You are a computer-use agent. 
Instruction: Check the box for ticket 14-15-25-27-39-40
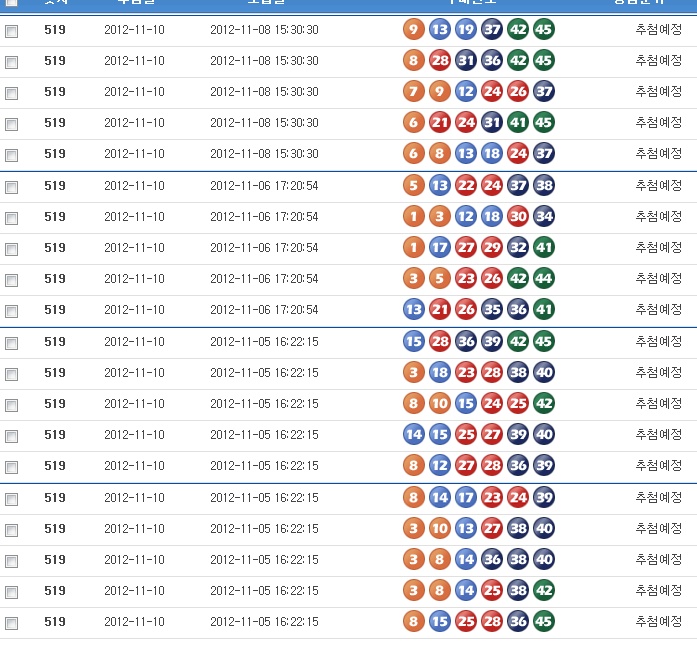[11, 436]
